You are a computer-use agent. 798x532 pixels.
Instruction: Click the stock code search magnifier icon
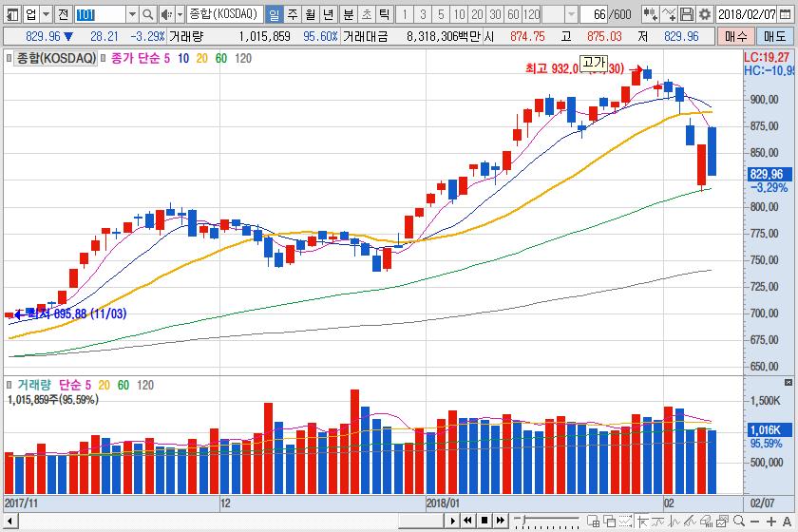point(147,14)
